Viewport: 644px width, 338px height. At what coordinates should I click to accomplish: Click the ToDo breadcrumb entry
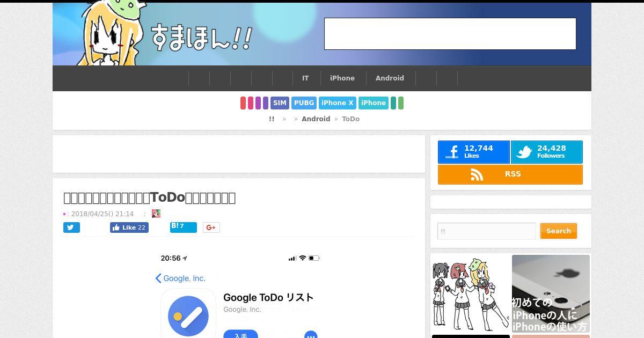coord(350,119)
